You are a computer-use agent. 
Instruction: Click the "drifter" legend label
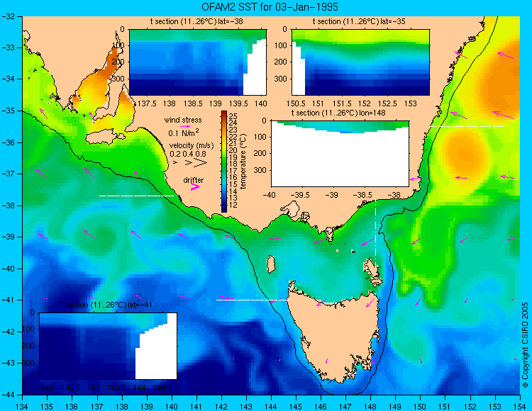pos(194,180)
